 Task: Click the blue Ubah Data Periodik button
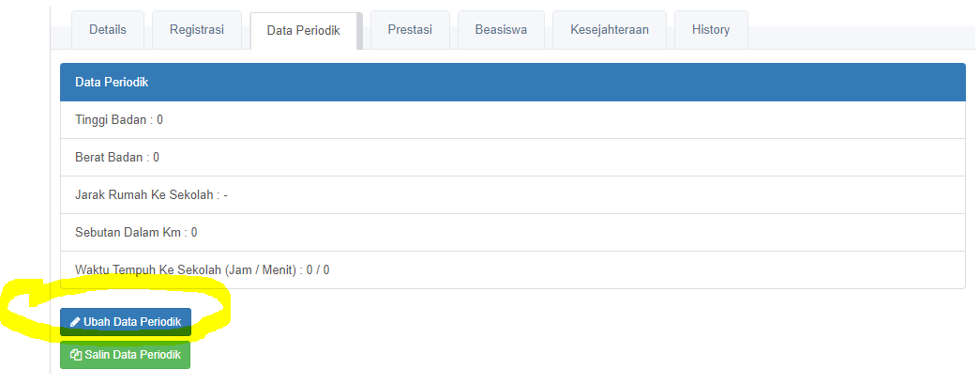click(126, 322)
